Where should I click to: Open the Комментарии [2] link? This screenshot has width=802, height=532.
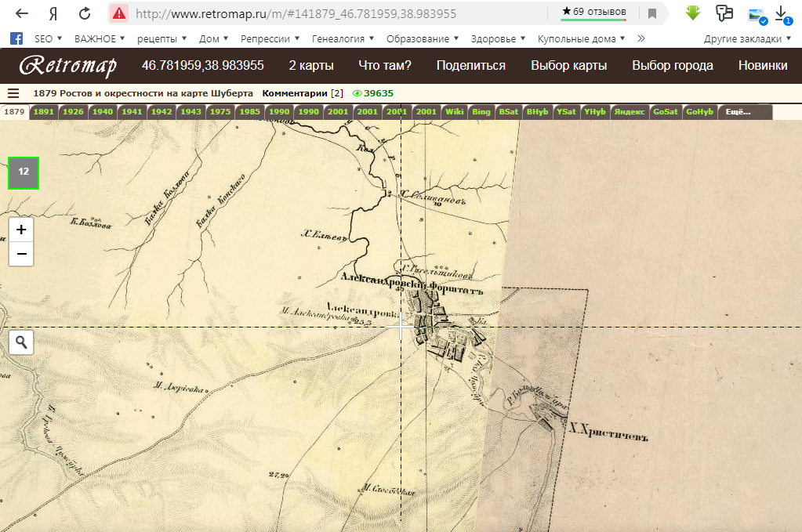[303, 93]
